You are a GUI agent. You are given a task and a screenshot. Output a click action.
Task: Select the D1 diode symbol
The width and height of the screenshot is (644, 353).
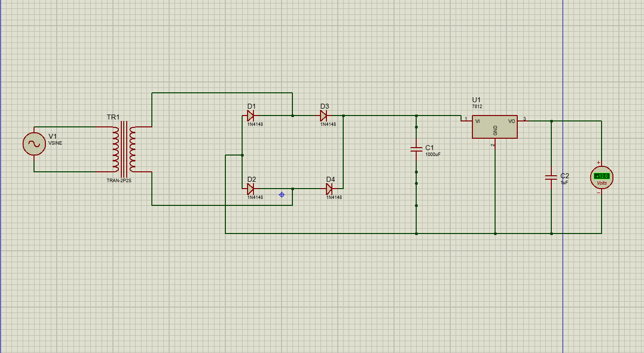pyautogui.click(x=250, y=116)
